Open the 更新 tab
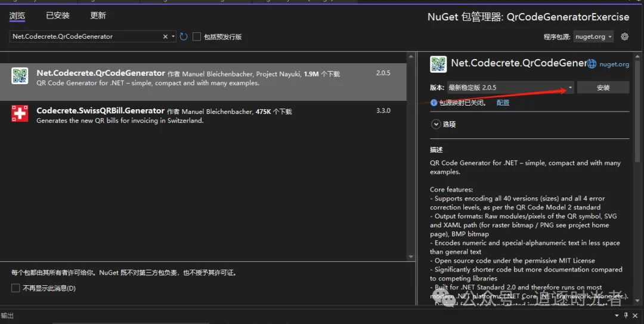The width and height of the screenshot is (644, 324). click(x=98, y=16)
